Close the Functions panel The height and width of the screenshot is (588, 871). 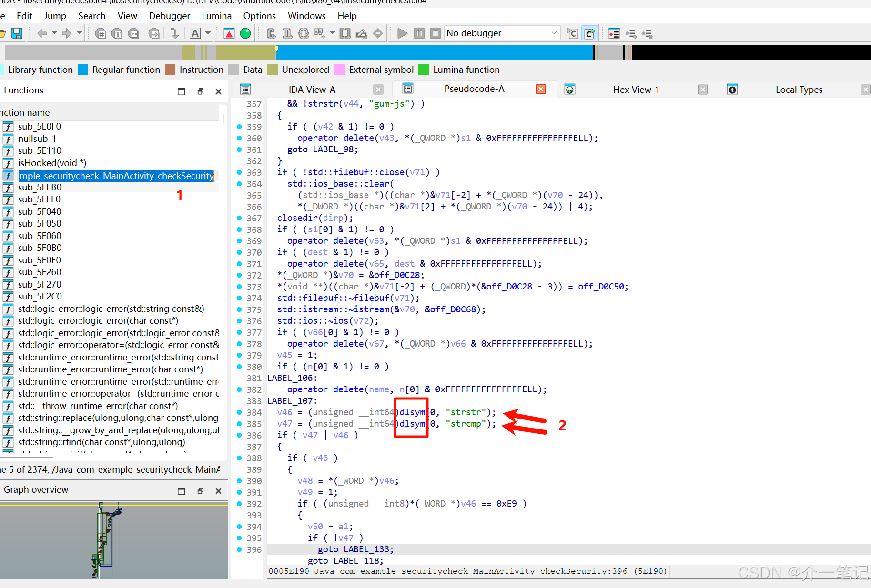(x=218, y=91)
